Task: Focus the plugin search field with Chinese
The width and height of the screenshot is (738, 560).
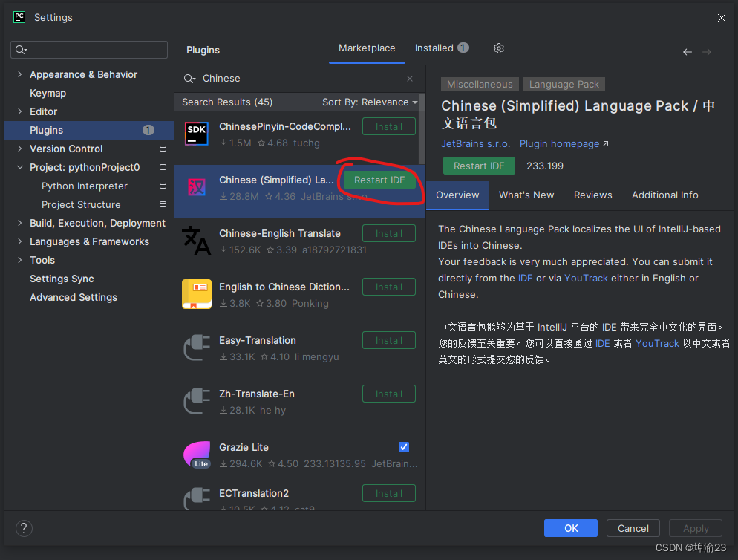Action: coord(299,79)
